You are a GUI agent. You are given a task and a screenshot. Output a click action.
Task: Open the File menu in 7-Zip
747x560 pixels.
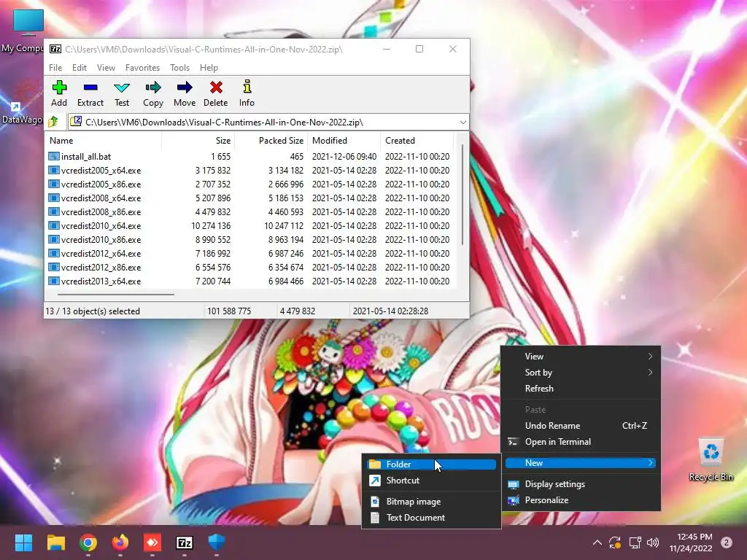coord(55,68)
